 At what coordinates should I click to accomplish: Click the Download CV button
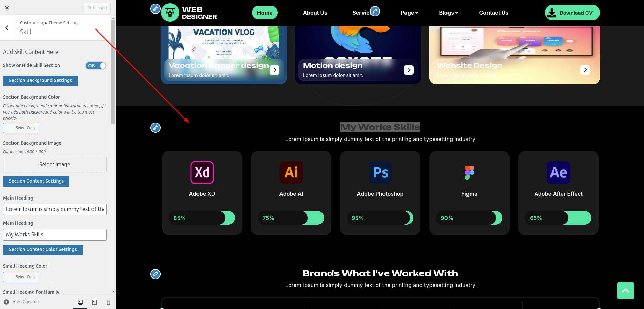pyautogui.click(x=572, y=13)
